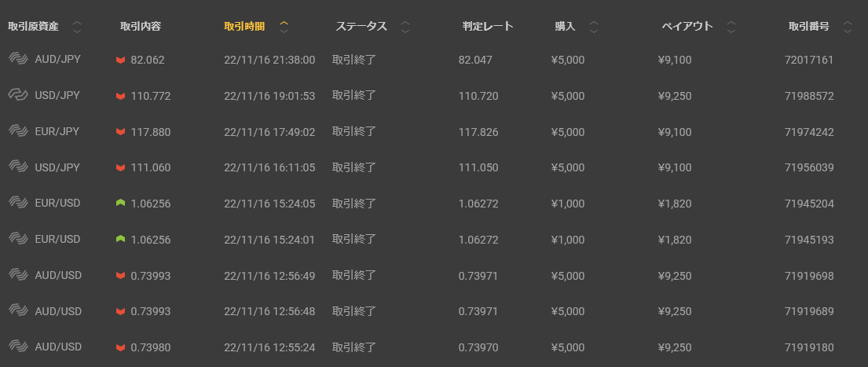This screenshot has height=367, width=868.
Task: Click the 判定レート column header
Action: click(488, 27)
